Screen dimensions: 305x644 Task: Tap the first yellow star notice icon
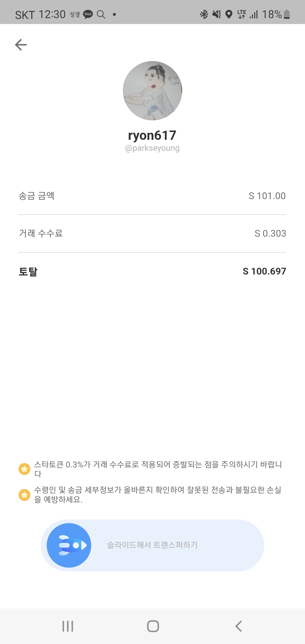[x=25, y=469]
